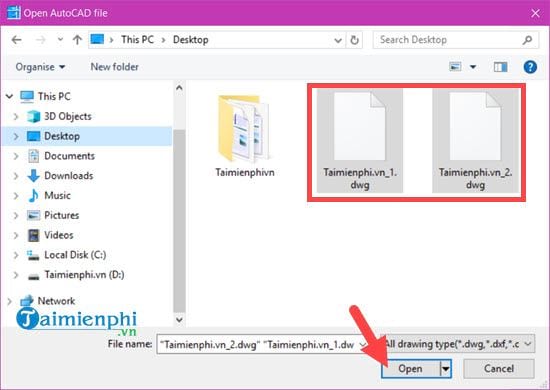Image resolution: width=550 pixels, height=390 pixels.
Task: Click the navigation pane scroll-up arrow
Action: tap(179, 88)
